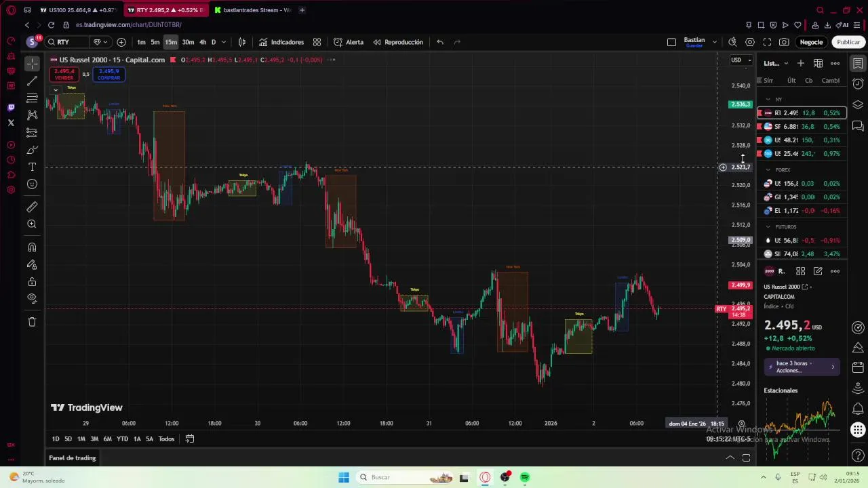Open the emoji icons tool

pos(32,184)
